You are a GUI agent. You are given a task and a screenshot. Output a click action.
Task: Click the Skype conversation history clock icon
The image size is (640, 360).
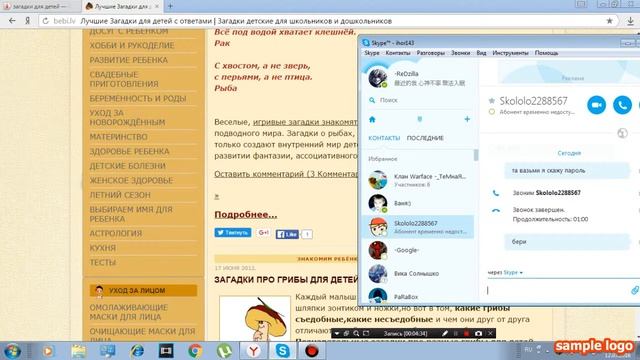(622, 133)
